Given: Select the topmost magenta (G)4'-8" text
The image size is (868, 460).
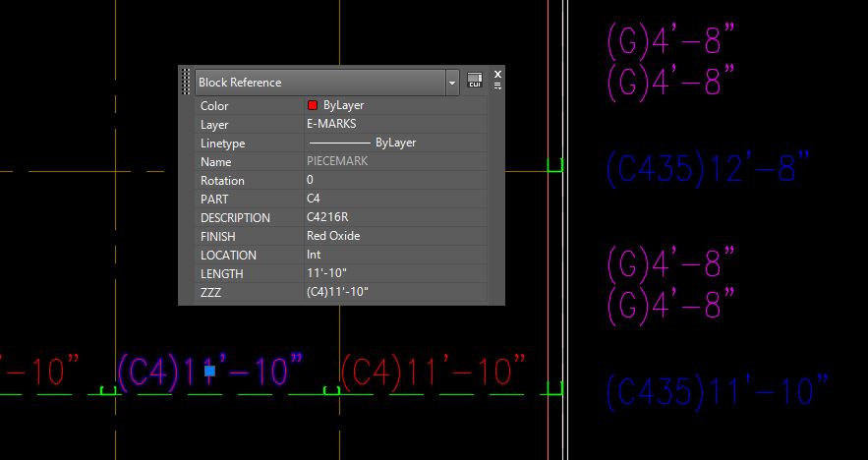Looking at the screenshot, I should pos(671,41).
